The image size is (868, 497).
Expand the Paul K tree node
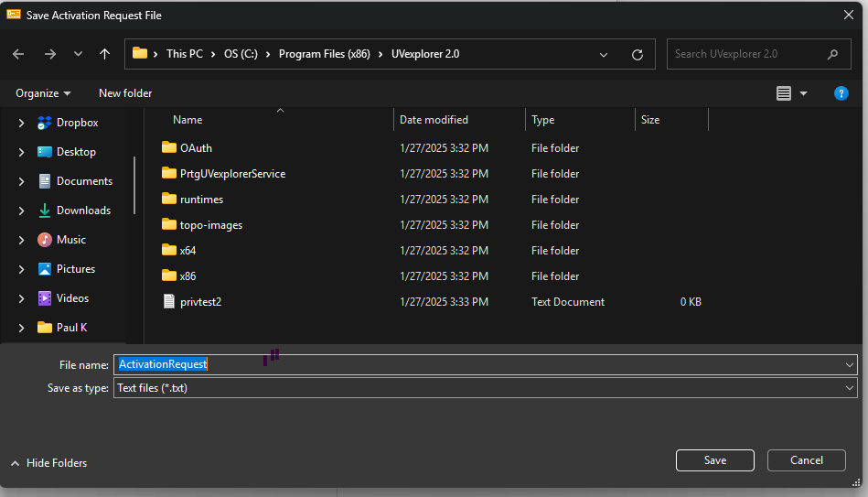tap(21, 328)
